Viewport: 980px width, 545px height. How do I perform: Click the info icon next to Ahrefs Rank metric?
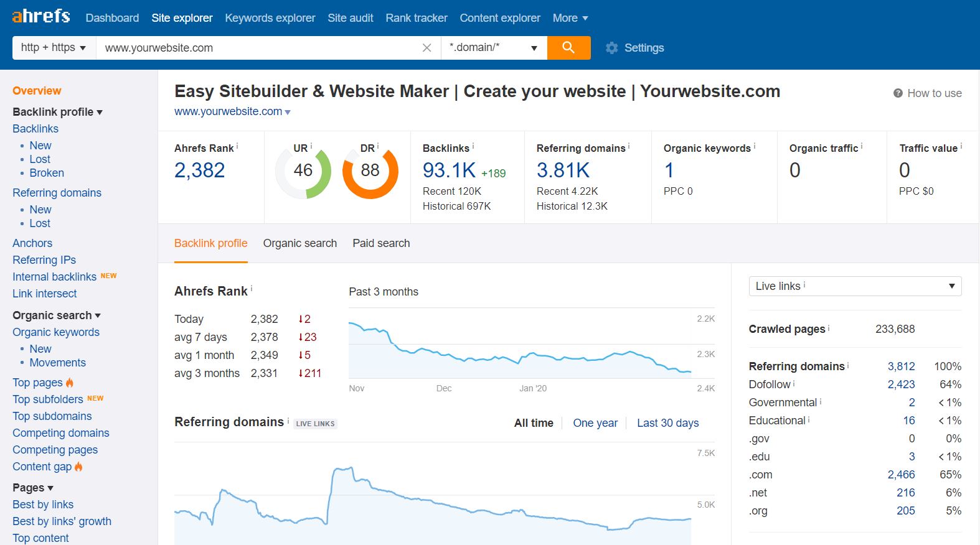coord(237,146)
